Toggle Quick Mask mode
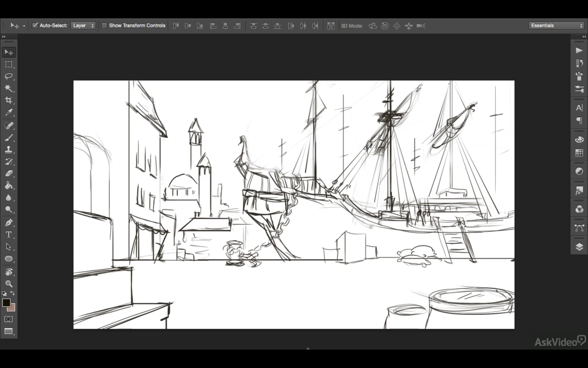This screenshot has height=368, width=588. coord(8,319)
